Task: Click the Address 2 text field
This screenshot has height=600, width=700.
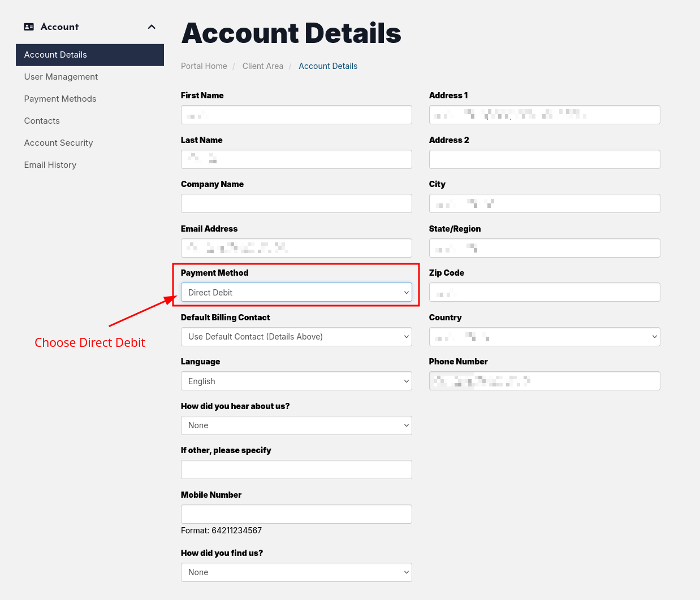Action: (544, 159)
